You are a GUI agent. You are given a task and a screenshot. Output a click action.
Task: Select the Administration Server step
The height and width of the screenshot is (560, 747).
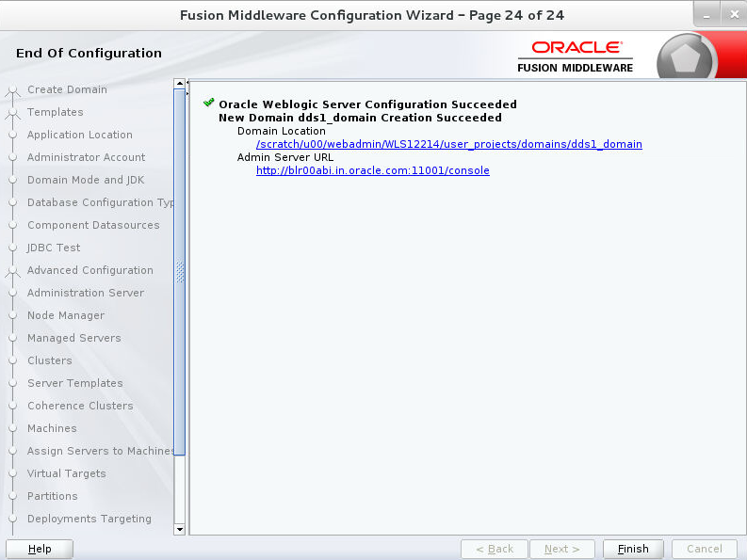coord(86,293)
